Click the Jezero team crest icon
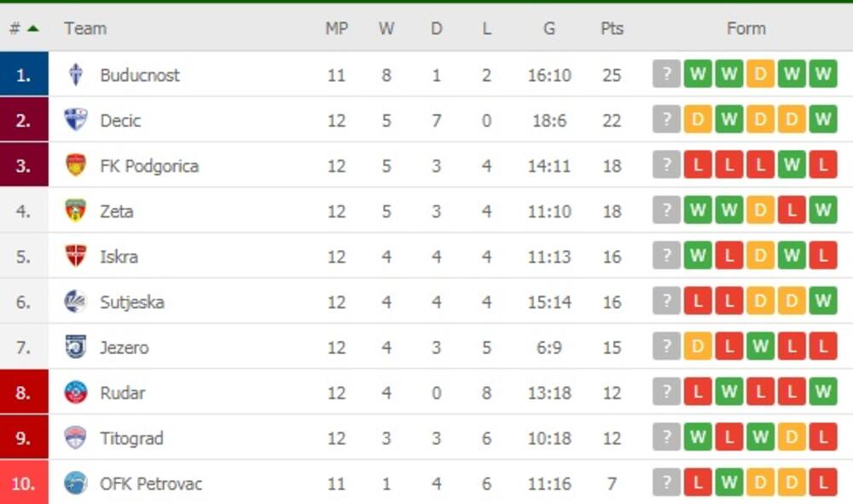 pos(76,347)
